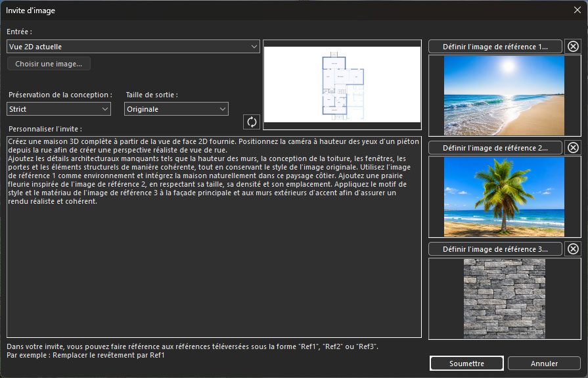Remove reference image 1 with X icon
Viewport: 588px width, 378px height.
[x=573, y=46]
